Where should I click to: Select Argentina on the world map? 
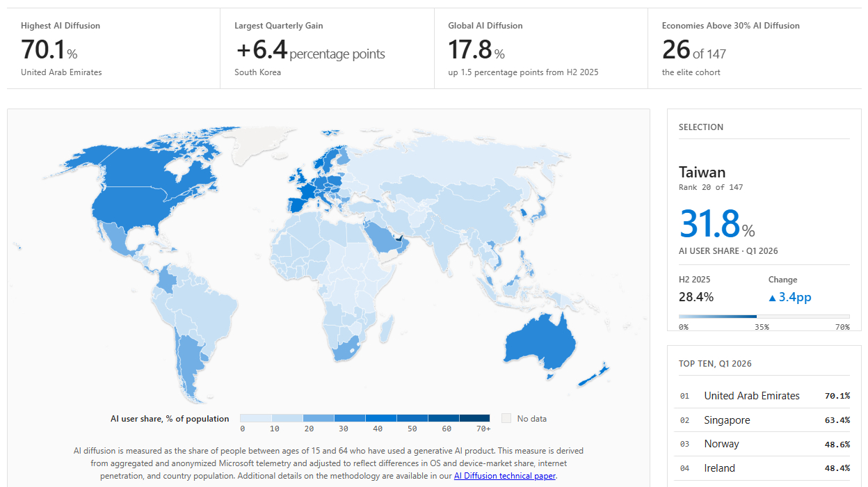tap(186, 362)
